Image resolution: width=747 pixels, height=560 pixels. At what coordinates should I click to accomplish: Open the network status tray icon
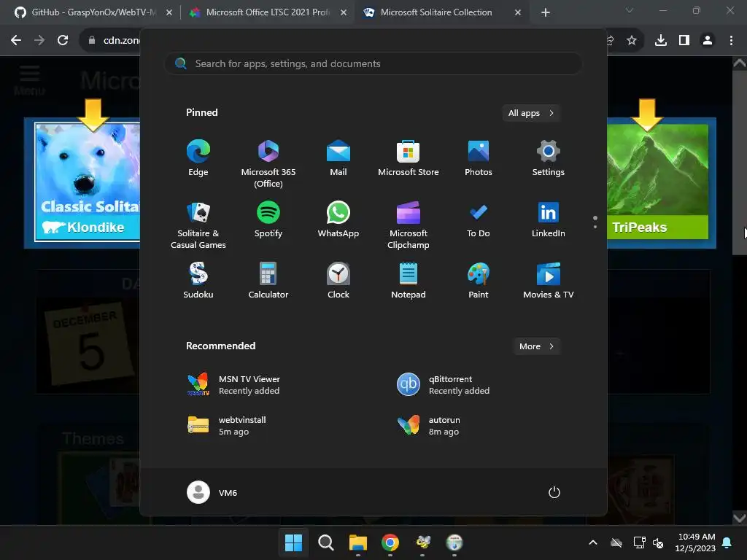coord(639,542)
